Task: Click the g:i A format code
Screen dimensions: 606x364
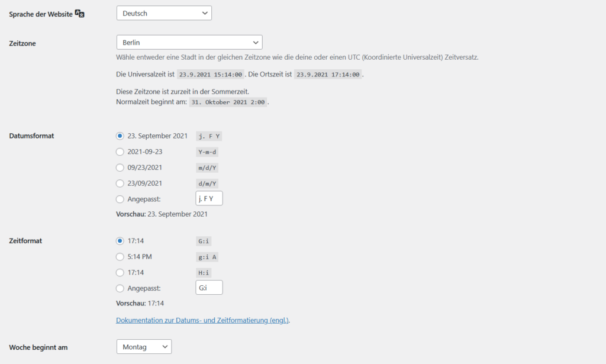Action: click(x=207, y=257)
